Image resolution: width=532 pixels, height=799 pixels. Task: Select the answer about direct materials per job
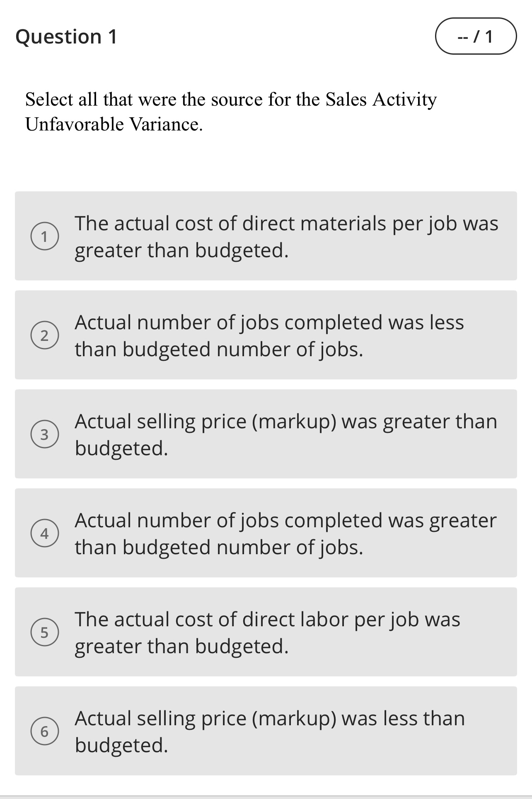pyautogui.click(x=265, y=237)
